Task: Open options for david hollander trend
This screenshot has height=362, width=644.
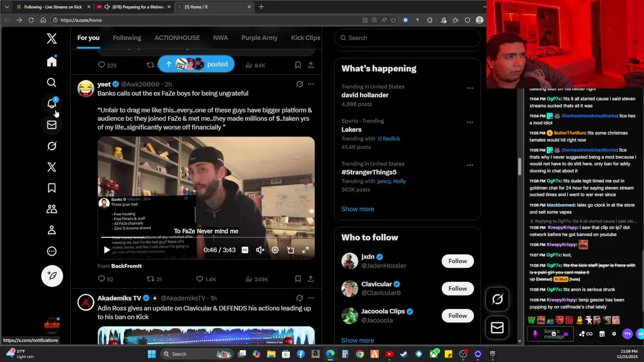Action: [x=470, y=88]
